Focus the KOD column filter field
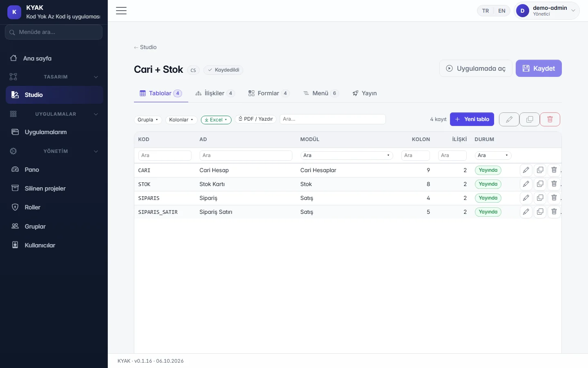The image size is (588, 368). 165,155
